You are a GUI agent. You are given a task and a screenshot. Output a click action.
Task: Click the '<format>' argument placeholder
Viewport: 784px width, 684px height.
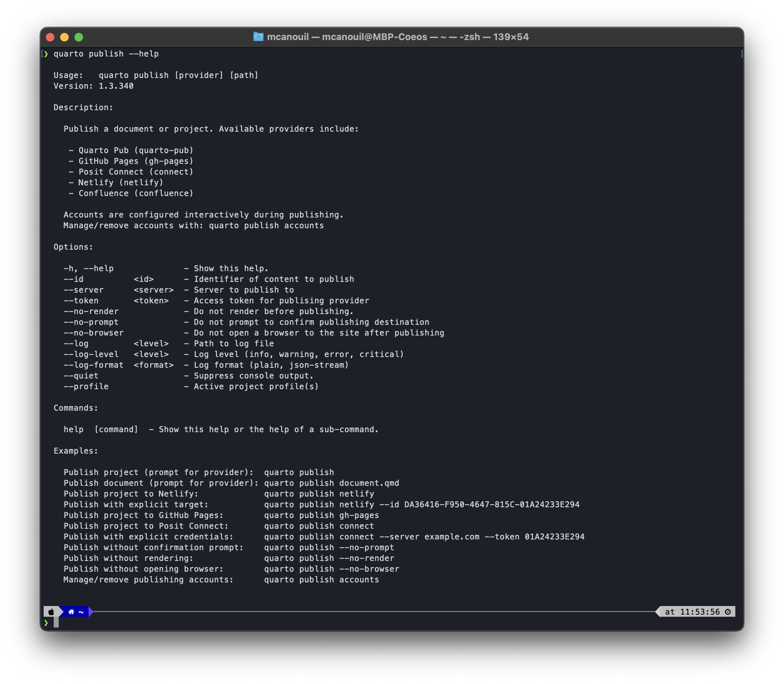click(x=154, y=365)
